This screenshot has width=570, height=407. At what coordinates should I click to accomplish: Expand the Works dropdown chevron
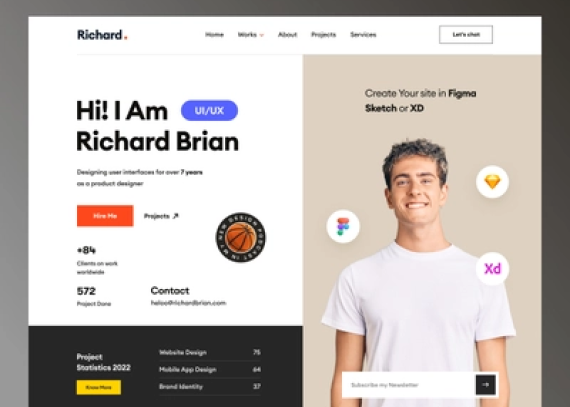click(x=262, y=35)
